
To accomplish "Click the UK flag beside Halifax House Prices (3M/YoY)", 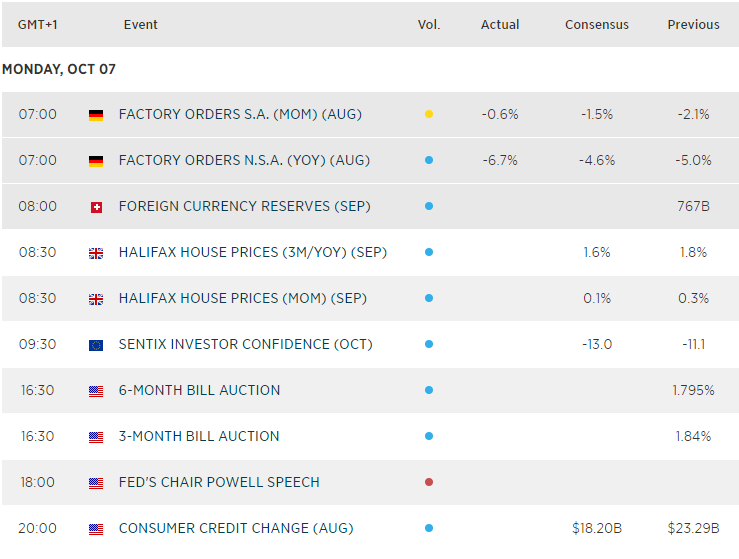I will tap(96, 253).
